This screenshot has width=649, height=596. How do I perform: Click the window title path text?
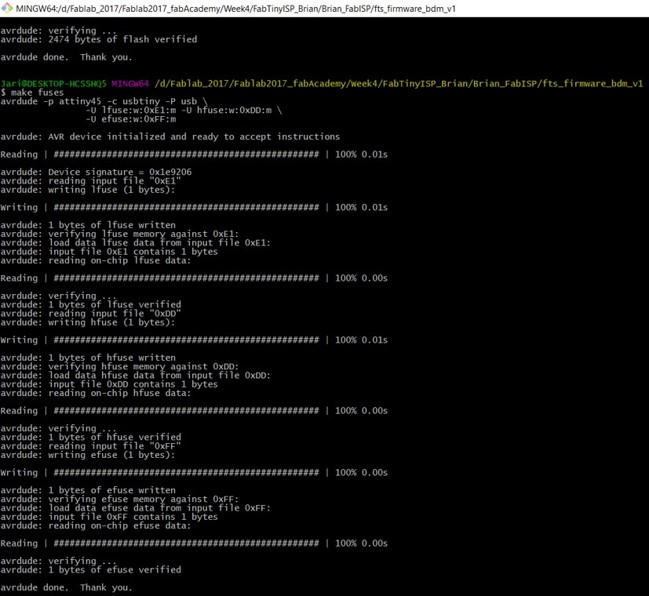[236, 9]
